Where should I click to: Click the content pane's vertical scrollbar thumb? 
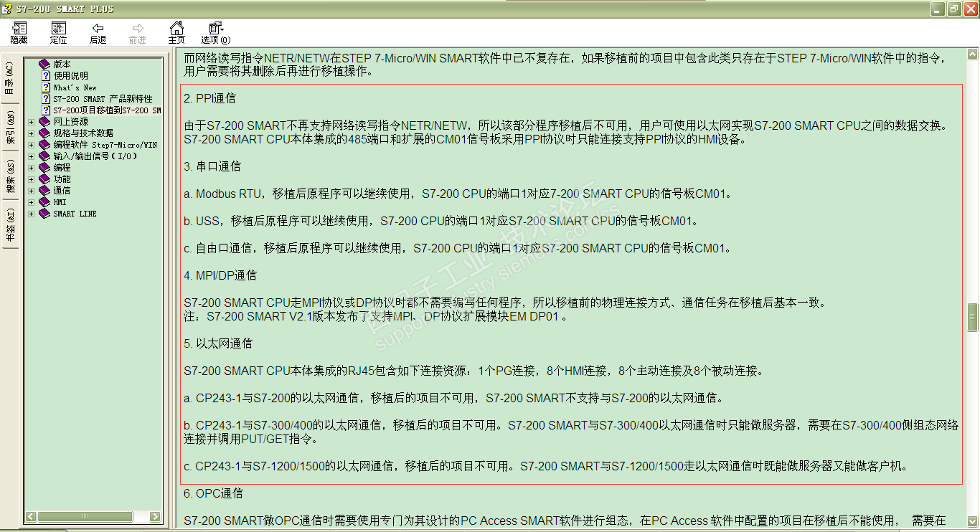(x=973, y=318)
